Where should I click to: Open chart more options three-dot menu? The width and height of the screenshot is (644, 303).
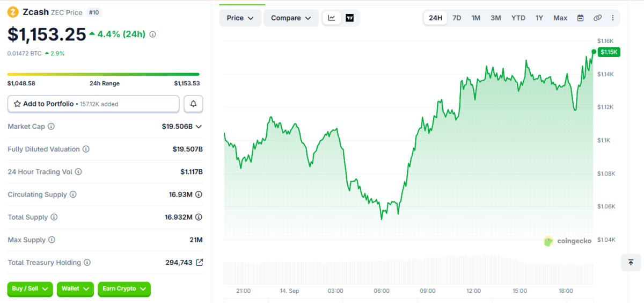click(x=613, y=18)
